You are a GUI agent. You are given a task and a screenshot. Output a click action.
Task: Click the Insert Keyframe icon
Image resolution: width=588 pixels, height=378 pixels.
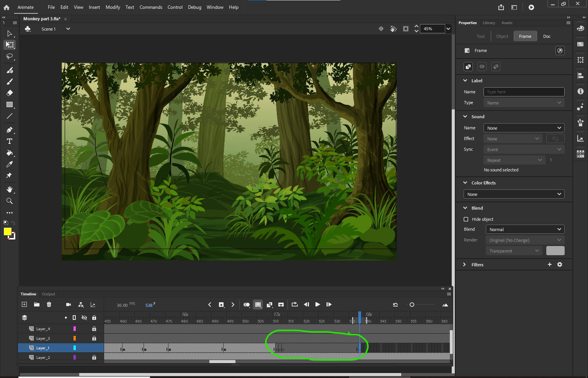click(221, 305)
